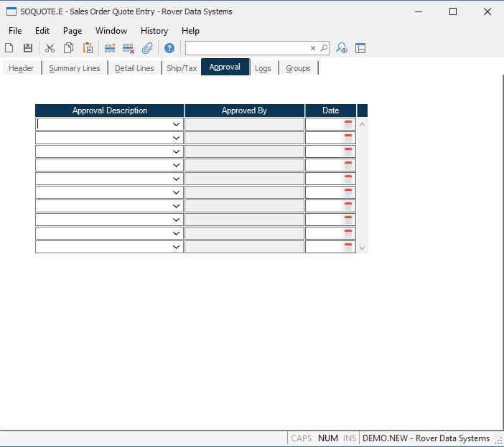
Task: Click the Paste clipboard icon
Action: point(88,48)
